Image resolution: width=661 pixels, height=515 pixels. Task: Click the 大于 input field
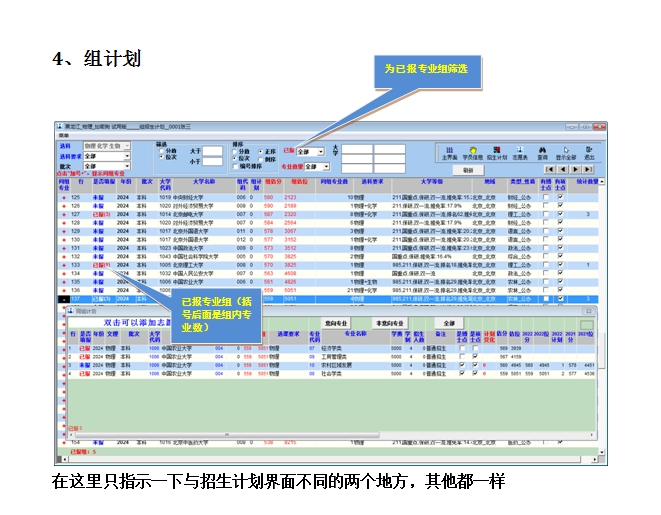(212, 151)
